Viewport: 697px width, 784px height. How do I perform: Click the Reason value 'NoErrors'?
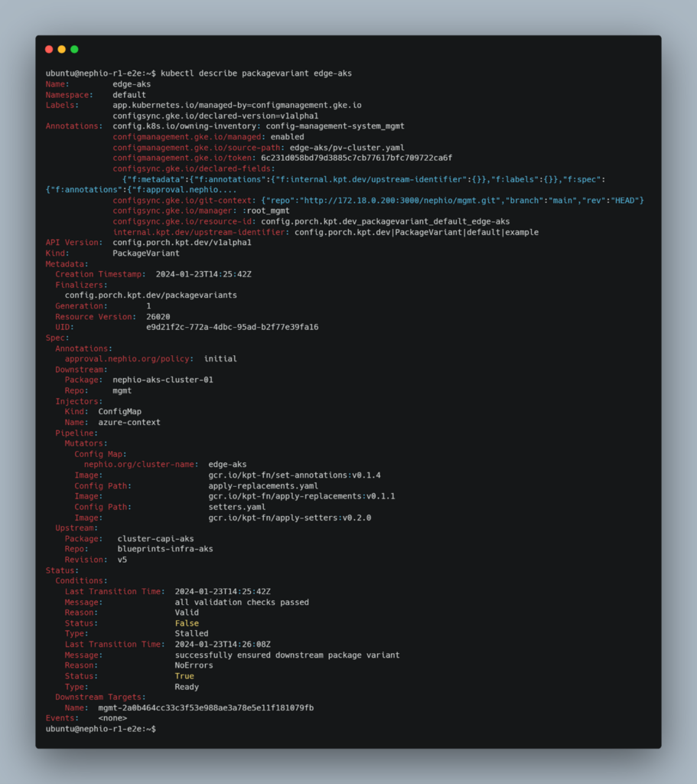194,665
